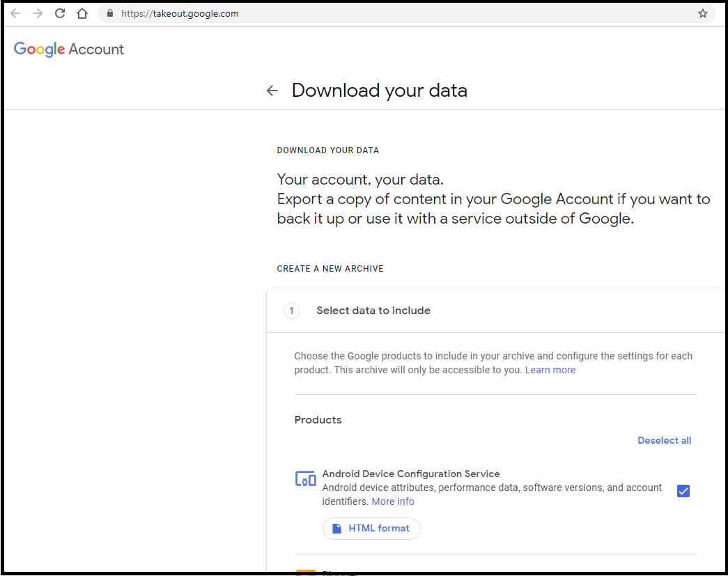Click the browser back arrow

pos(15,13)
